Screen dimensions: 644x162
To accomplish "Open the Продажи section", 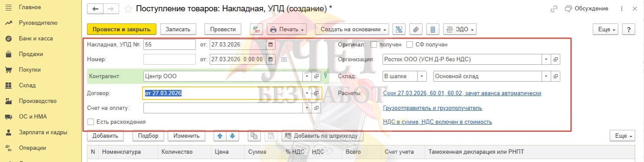I will pyautogui.click(x=31, y=54).
